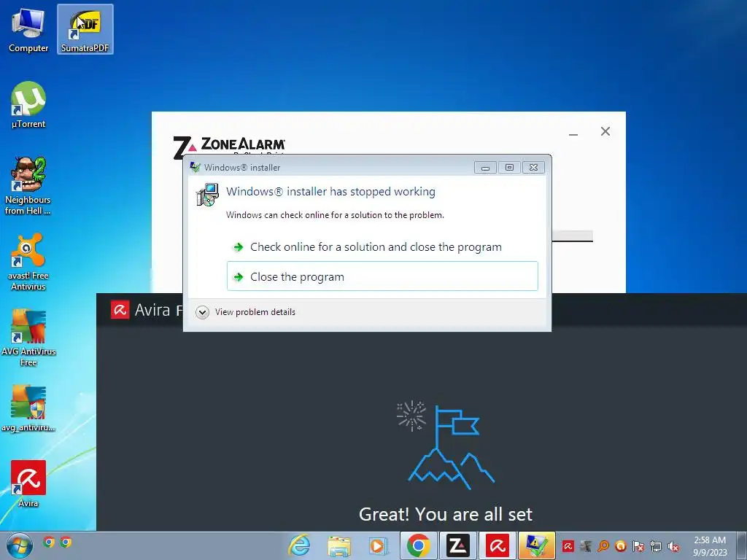This screenshot has width=747, height=560.
Task: Open the clock showing 2:58 AM
Action: tap(710, 546)
